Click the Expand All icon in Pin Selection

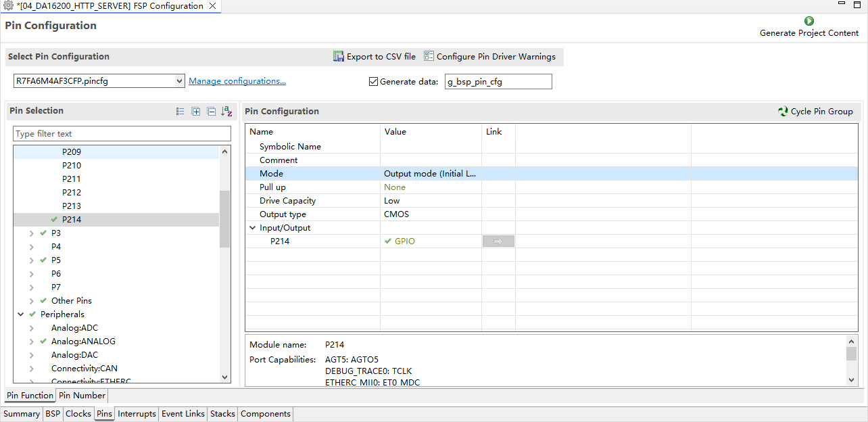click(x=196, y=112)
